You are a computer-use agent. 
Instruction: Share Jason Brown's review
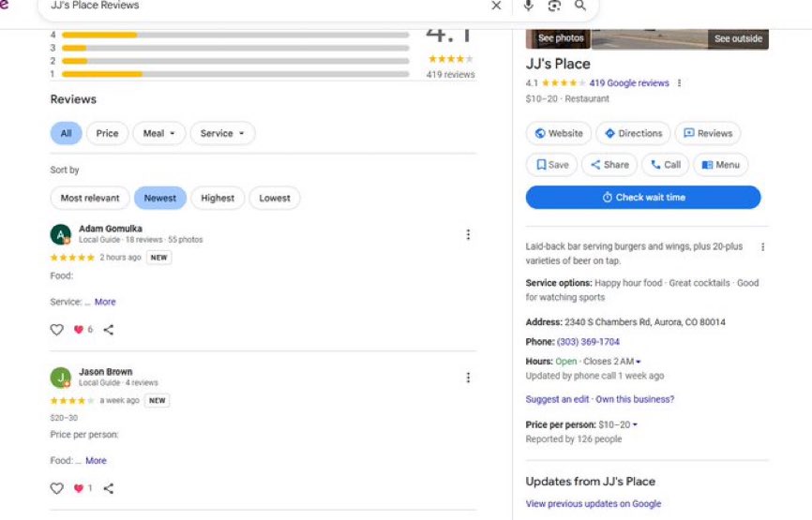108,488
